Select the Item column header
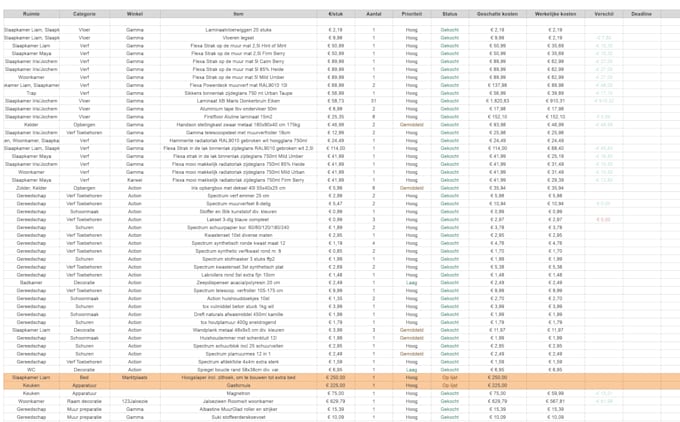Screen dimensions: 680x422 coord(238,14)
